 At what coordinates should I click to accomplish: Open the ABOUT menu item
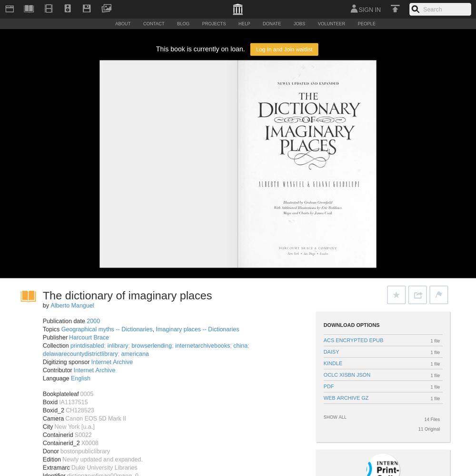click(x=123, y=24)
